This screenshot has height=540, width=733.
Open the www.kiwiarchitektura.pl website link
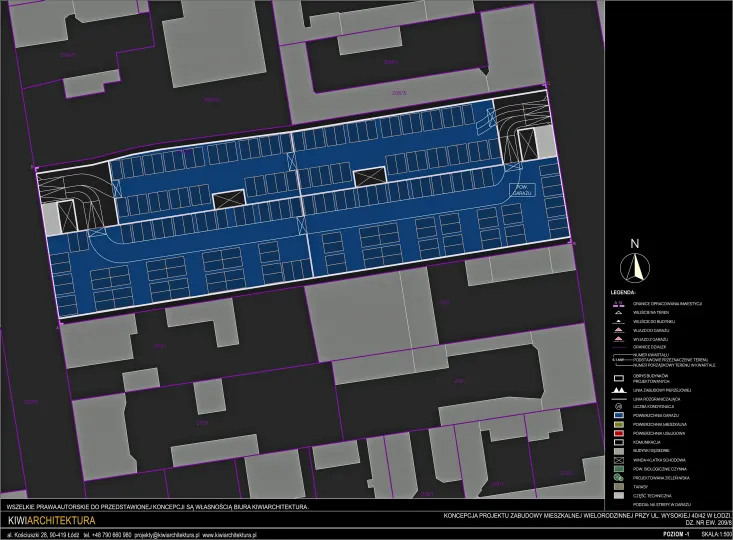229,535
